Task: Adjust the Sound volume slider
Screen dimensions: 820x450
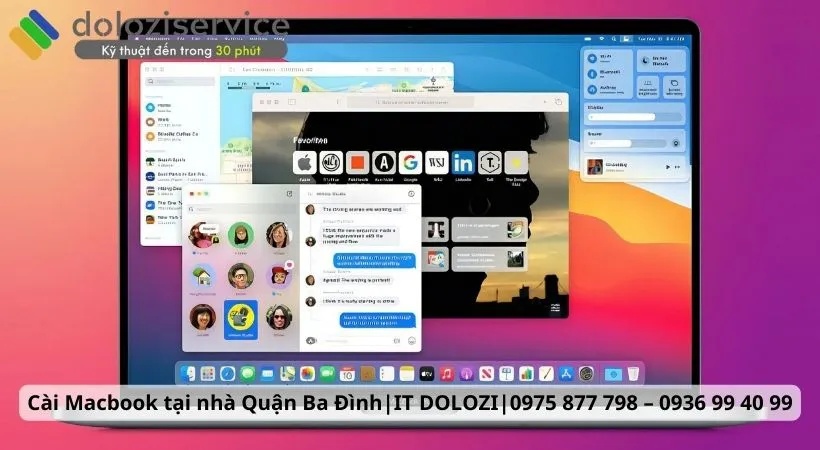Action: click(x=627, y=143)
